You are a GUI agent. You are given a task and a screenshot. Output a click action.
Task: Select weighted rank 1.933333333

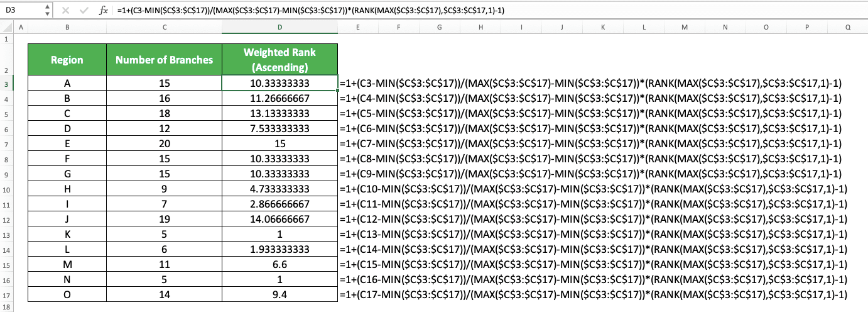tap(279, 249)
